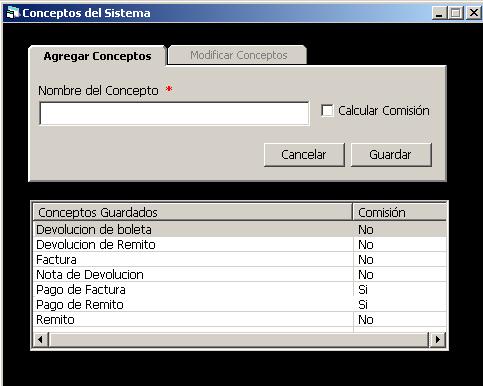Click the No value for Devolucion de boleta
483x386 pixels.
[x=366, y=229]
